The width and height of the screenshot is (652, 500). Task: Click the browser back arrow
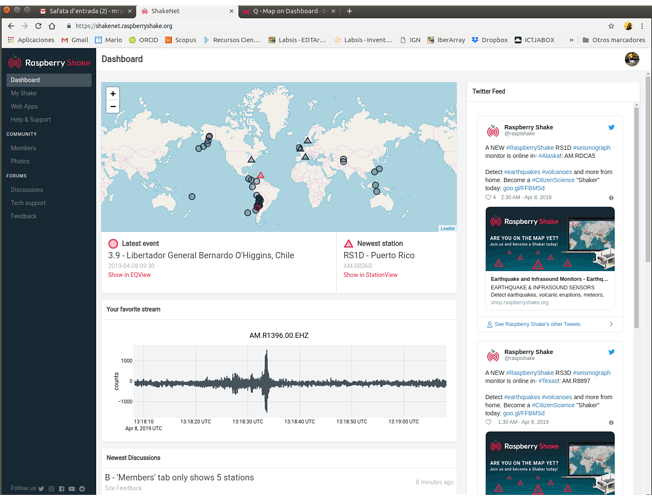pos(11,26)
